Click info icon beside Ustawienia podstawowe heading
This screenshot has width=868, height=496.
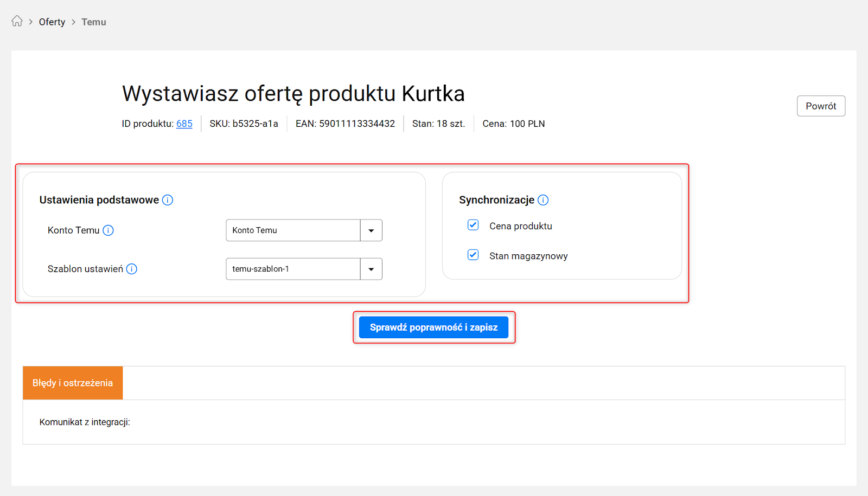pos(168,200)
